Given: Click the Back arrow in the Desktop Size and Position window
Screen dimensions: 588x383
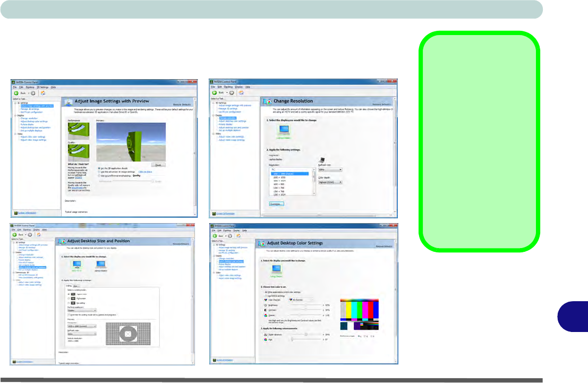Looking at the screenshot, I should pyautogui.click(x=15, y=235).
